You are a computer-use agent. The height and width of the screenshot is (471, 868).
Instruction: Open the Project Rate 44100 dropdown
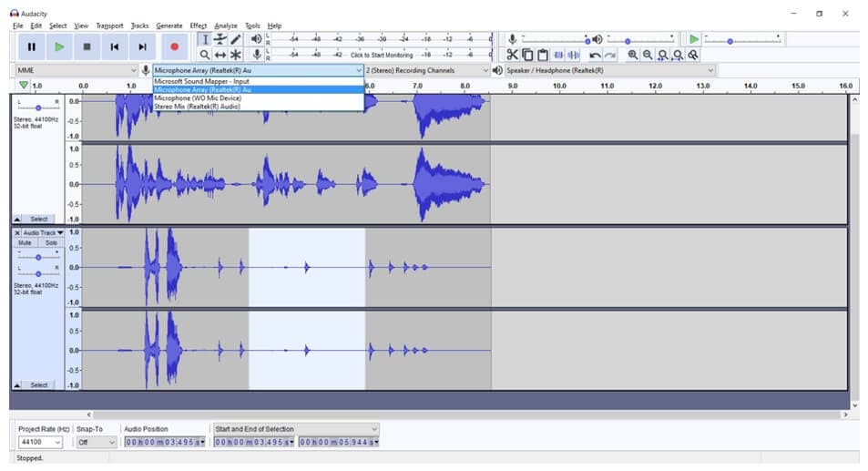40,442
